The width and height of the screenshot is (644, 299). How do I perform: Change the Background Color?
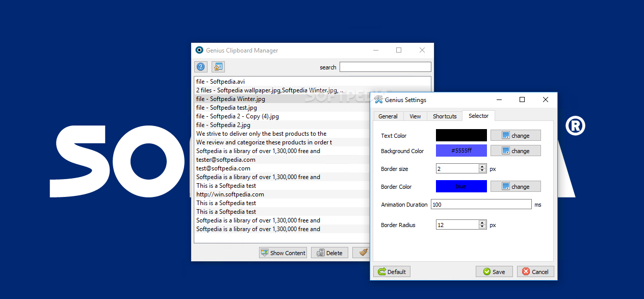pos(516,151)
